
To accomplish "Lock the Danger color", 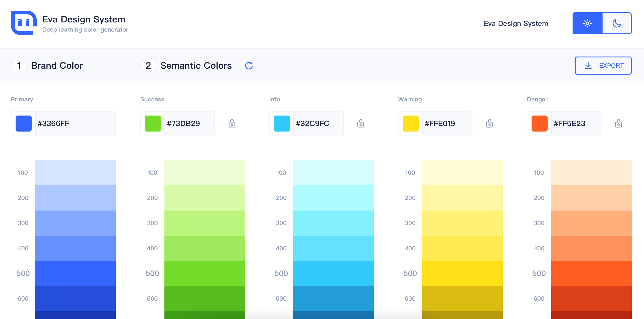I will tap(618, 123).
